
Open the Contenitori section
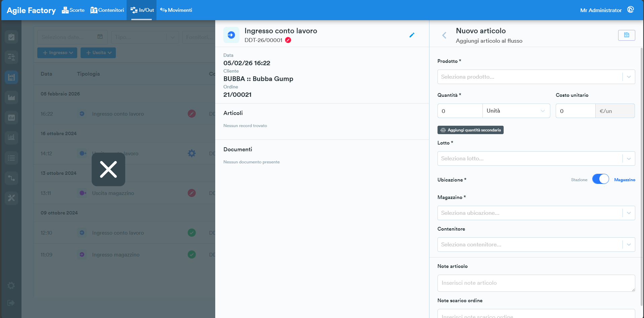pyautogui.click(x=107, y=10)
